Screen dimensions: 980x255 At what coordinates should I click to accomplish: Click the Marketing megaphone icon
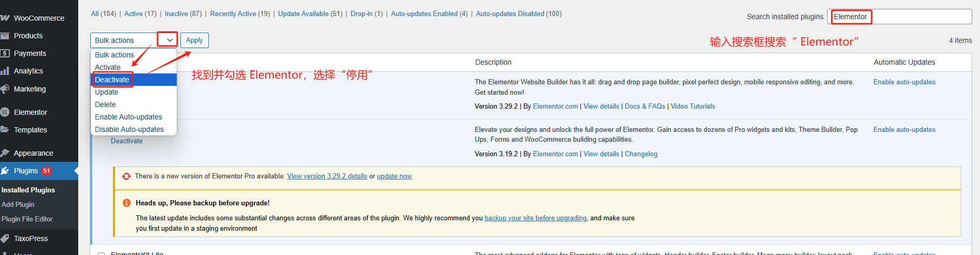click(5, 89)
